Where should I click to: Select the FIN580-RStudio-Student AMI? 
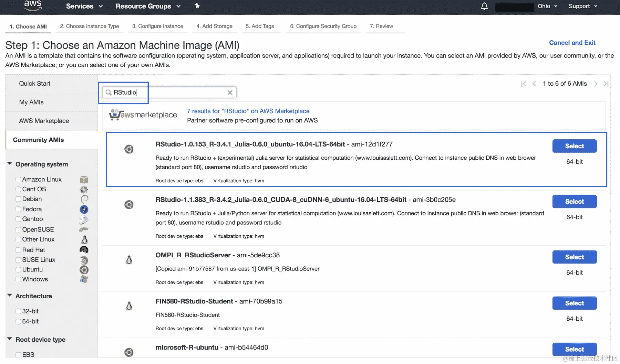575,303
